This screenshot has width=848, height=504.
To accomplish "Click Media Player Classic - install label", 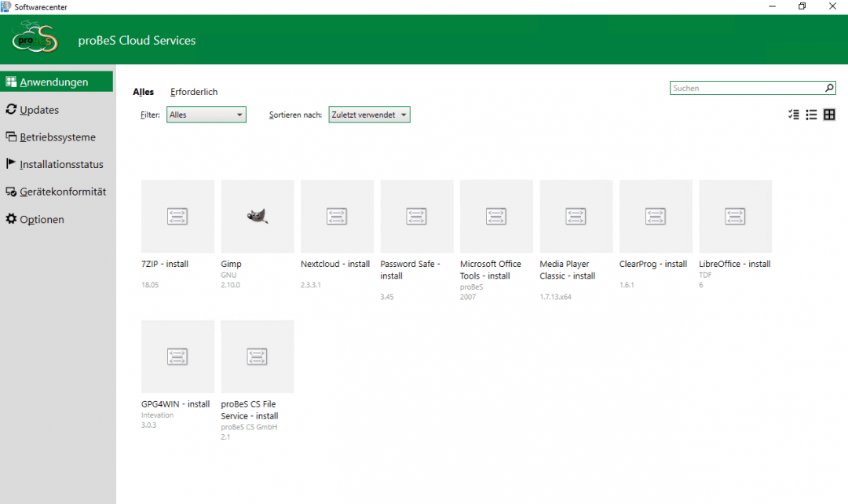I will click(568, 270).
